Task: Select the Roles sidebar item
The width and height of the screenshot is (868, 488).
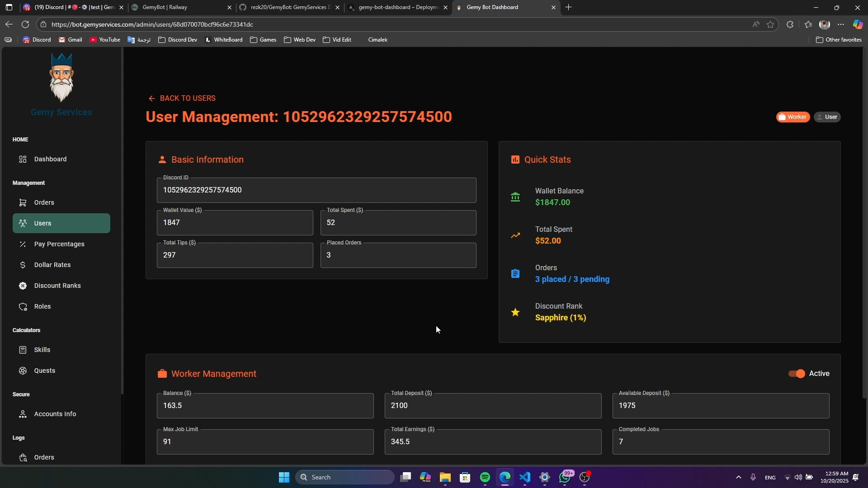Action: coord(42,306)
